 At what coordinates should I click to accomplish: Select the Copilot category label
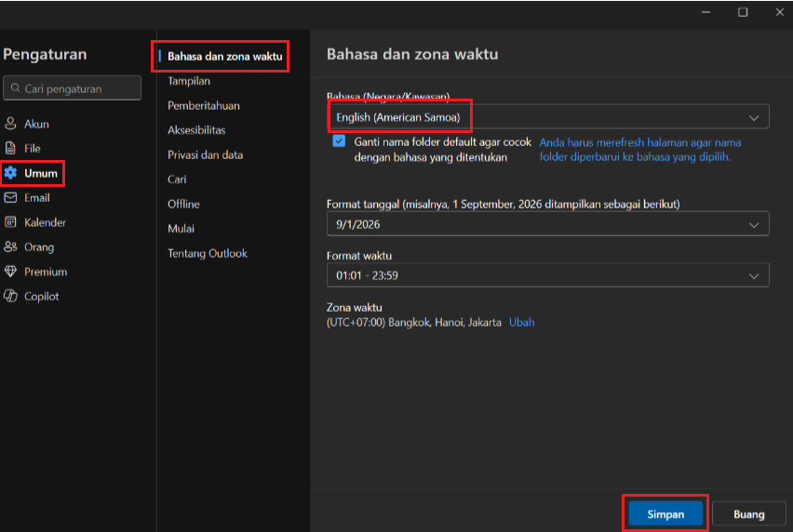42,297
